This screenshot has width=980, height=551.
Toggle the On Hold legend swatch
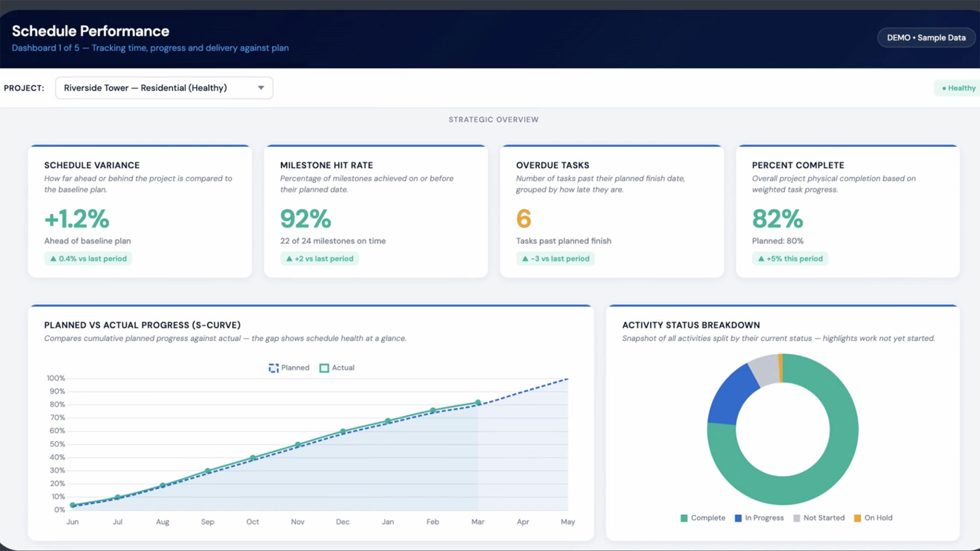[857, 518]
